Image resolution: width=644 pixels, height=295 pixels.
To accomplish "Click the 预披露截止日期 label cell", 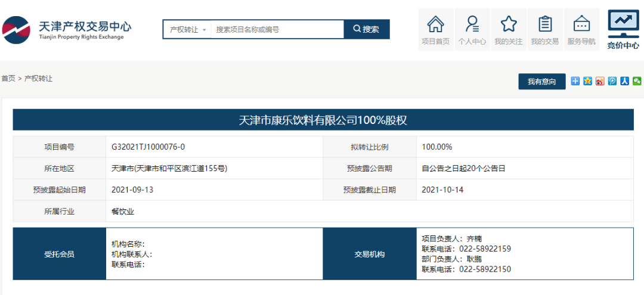I will pyautogui.click(x=370, y=190).
